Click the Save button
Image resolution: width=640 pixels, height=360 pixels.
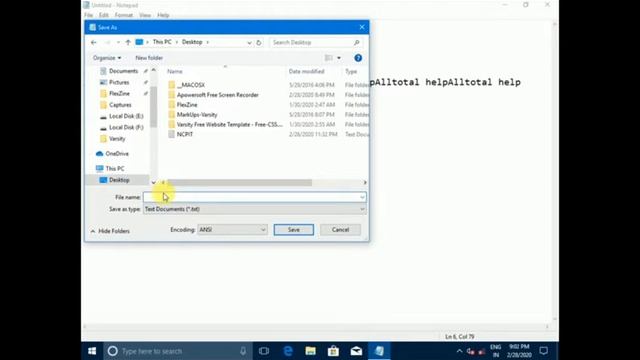coord(293,230)
